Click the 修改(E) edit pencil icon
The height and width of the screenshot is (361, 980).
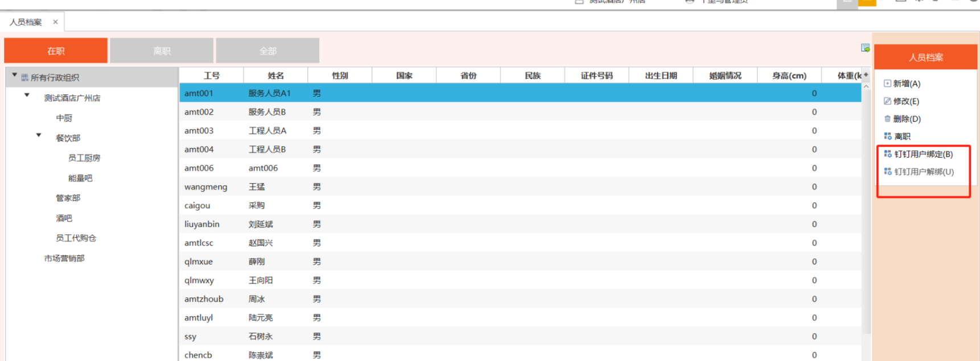click(887, 101)
